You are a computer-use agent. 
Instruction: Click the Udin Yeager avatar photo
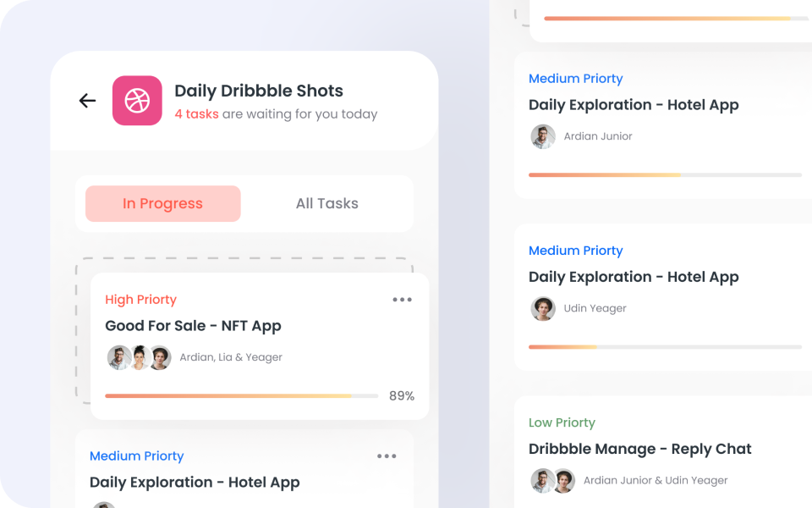tap(543, 308)
